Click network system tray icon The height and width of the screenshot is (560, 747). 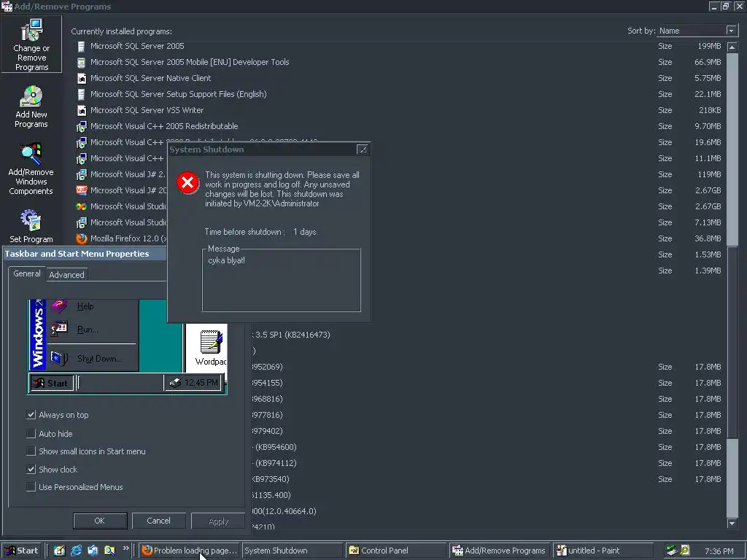[672, 551]
